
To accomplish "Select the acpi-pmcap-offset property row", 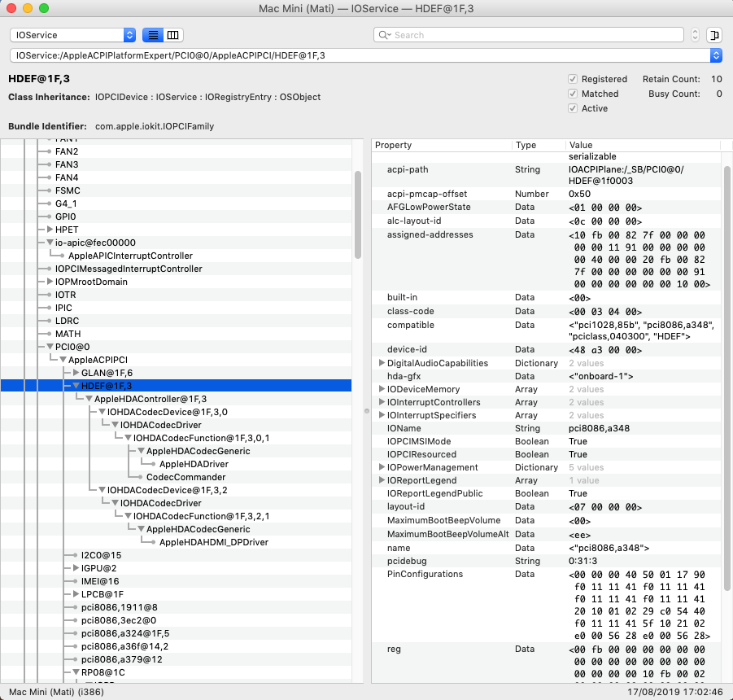I will pos(546,194).
